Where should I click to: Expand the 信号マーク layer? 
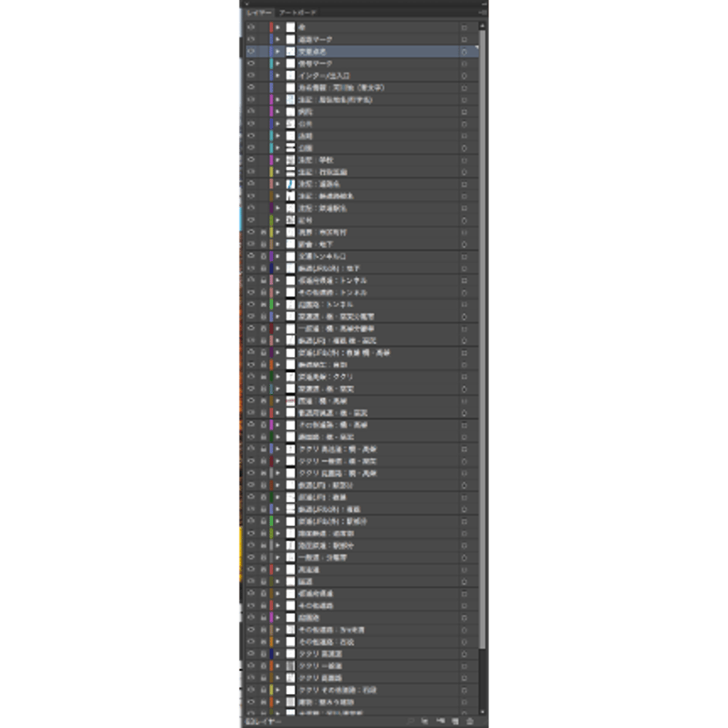pos(278,63)
